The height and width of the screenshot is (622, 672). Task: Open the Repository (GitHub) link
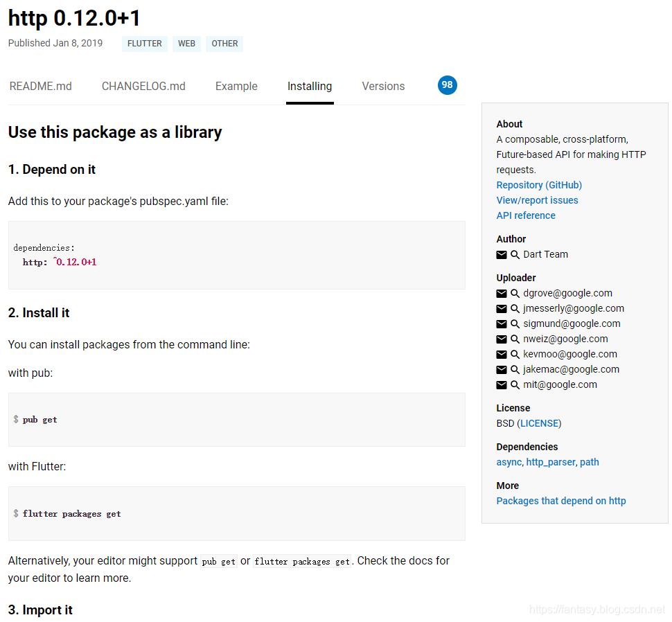pyautogui.click(x=539, y=185)
